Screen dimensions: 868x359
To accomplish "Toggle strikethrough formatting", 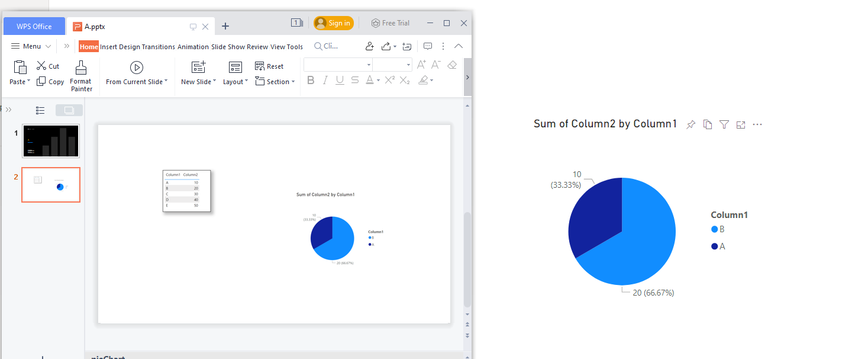I will [x=354, y=80].
